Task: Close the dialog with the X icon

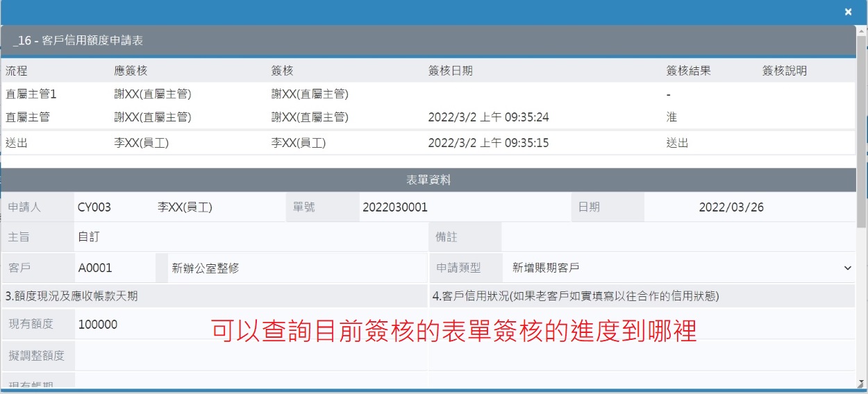Action: pos(848,12)
